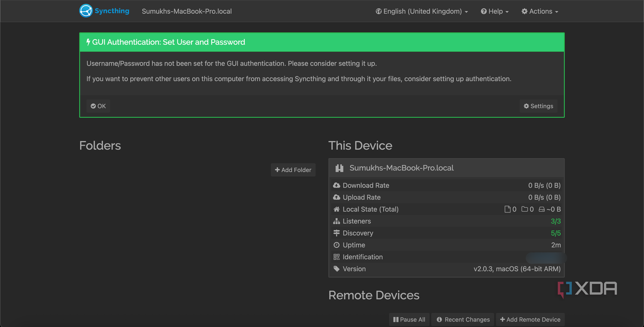Click the Identification QR code icon
This screenshot has height=327, width=644.
coord(337,257)
